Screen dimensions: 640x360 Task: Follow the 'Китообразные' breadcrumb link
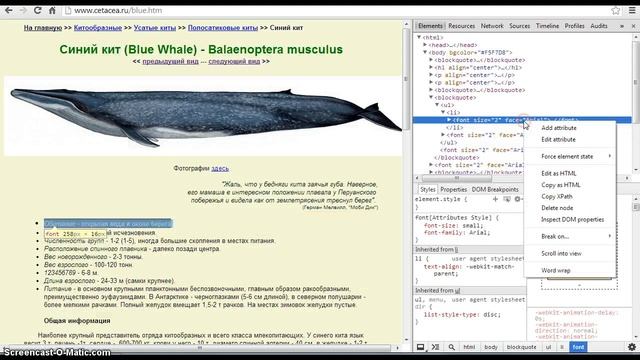coord(98,28)
